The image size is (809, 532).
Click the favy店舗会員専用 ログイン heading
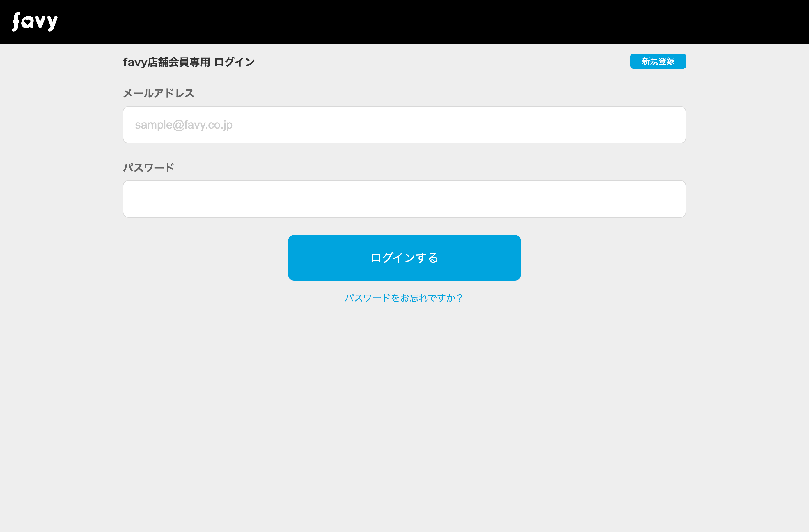(x=189, y=62)
